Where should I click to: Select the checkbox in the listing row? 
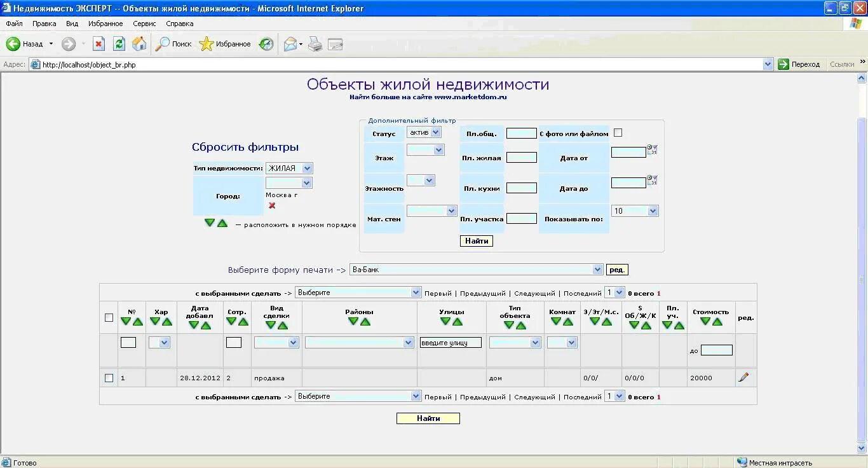click(109, 377)
